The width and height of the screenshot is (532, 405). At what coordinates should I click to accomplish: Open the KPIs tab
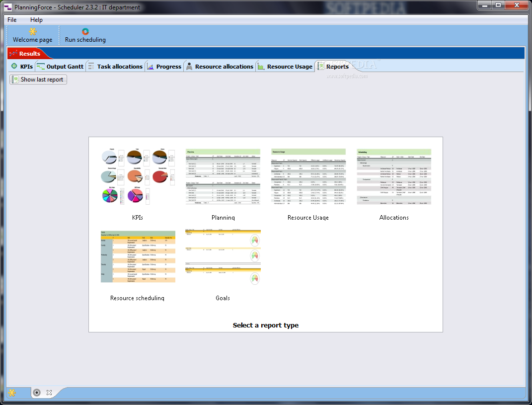click(22, 67)
